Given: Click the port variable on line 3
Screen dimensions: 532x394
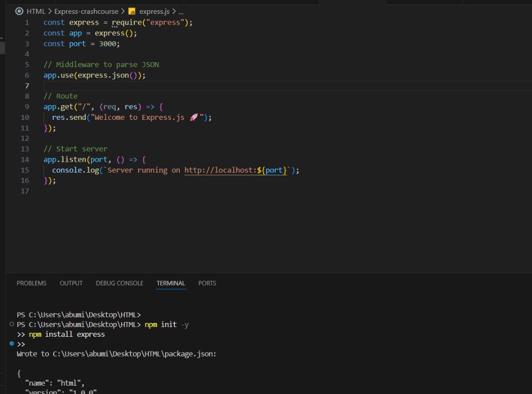Looking at the screenshot, I should pos(77,43).
